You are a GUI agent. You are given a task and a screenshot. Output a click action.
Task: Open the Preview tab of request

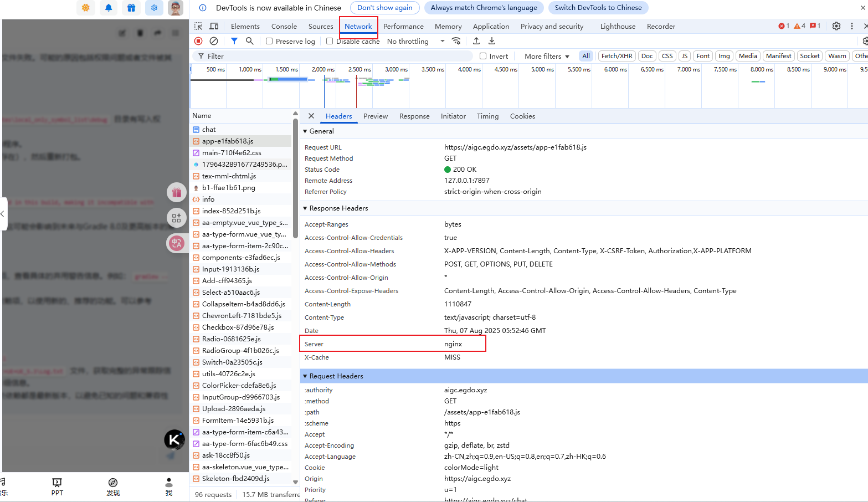pos(376,116)
